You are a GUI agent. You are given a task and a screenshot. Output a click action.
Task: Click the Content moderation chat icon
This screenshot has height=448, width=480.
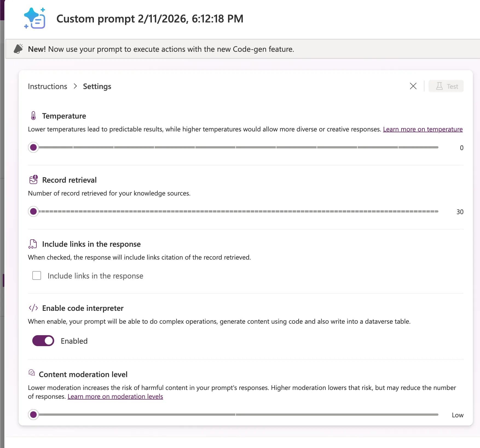click(x=32, y=372)
